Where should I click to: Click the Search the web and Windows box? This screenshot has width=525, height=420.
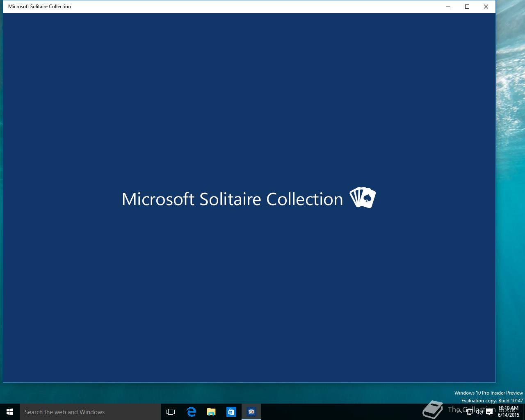[90, 412]
